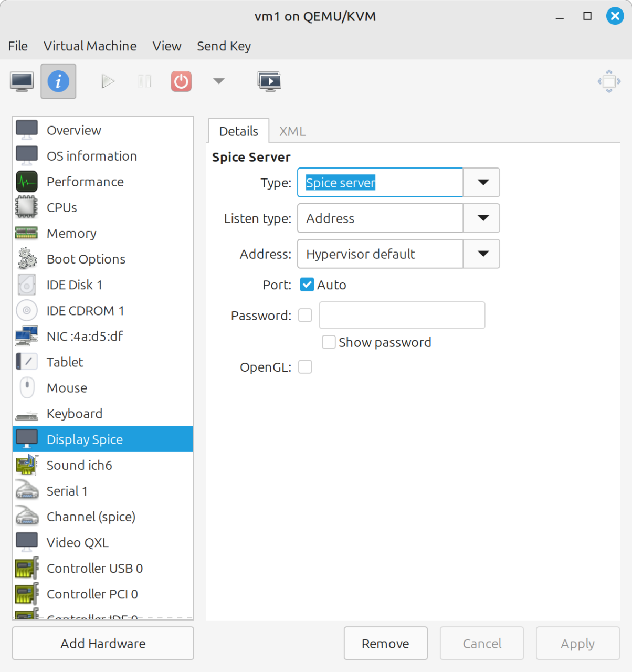Image resolution: width=632 pixels, height=672 pixels.
Task: Click the hardware details info icon
Action: point(58,81)
